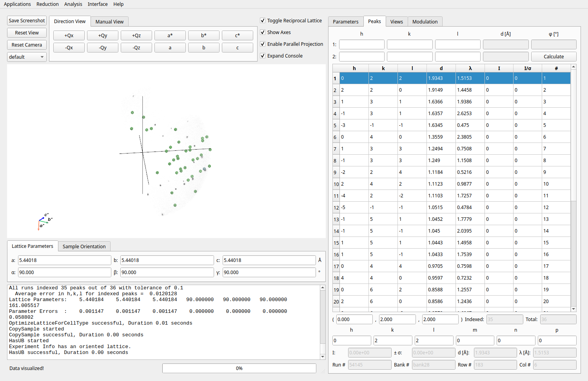This screenshot has height=381, width=588.
Task: Click the -Qz direction button
Action: pyautogui.click(x=136, y=48)
